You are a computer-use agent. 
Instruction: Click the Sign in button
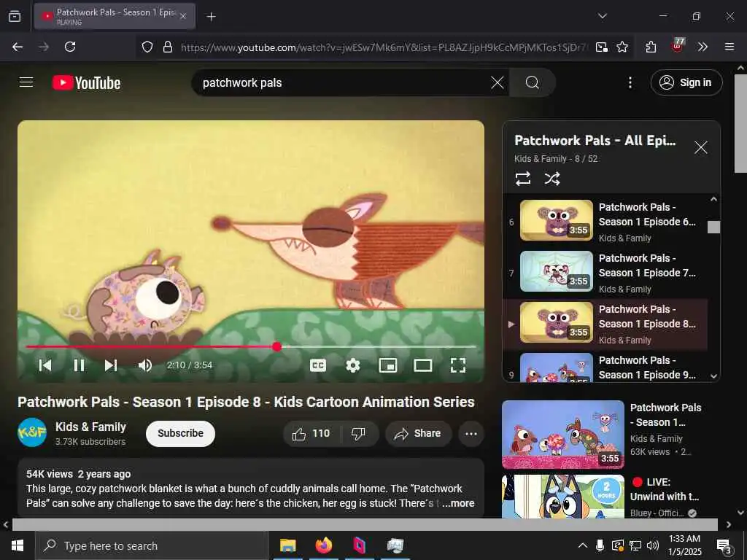coord(686,82)
